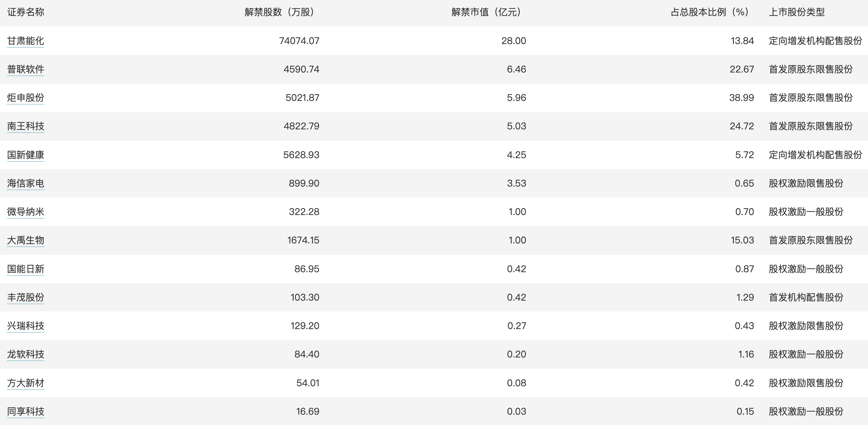The height and width of the screenshot is (425, 868).
Task: Click the 海信家电 link
Action: coord(26,183)
